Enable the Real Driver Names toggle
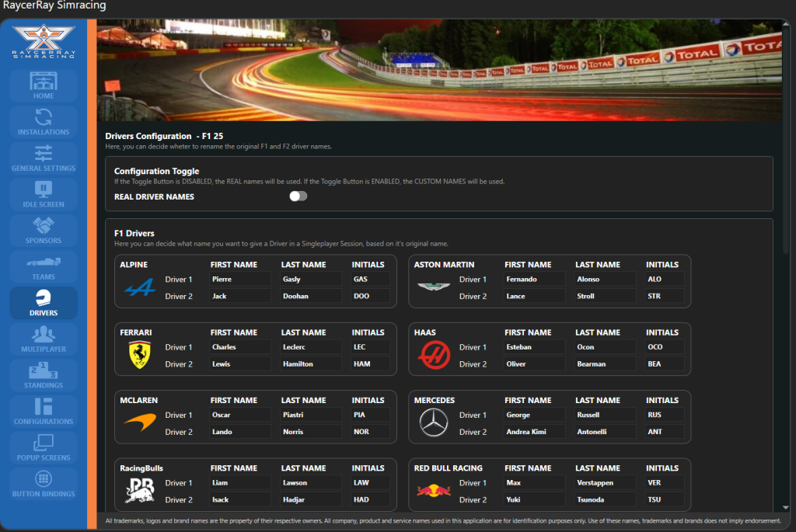Image resolution: width=796 pixels, height=532 pixels. tap(298, 196)
